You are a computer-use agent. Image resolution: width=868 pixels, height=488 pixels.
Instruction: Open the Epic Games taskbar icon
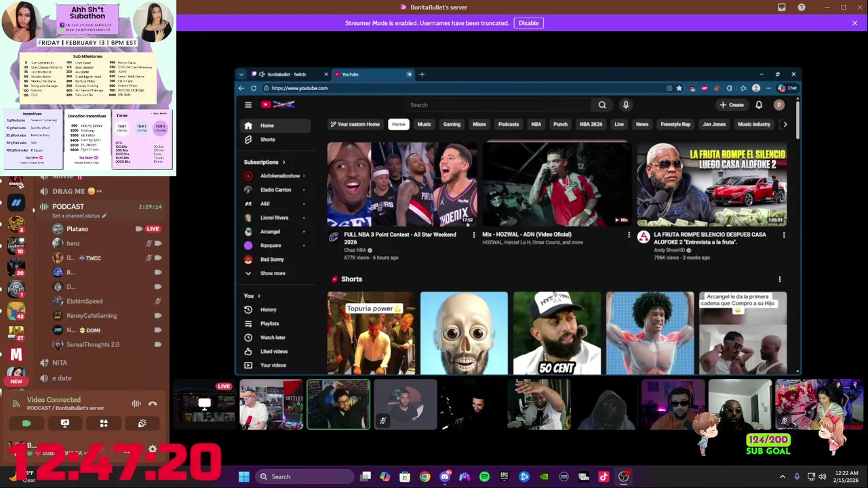504,476
